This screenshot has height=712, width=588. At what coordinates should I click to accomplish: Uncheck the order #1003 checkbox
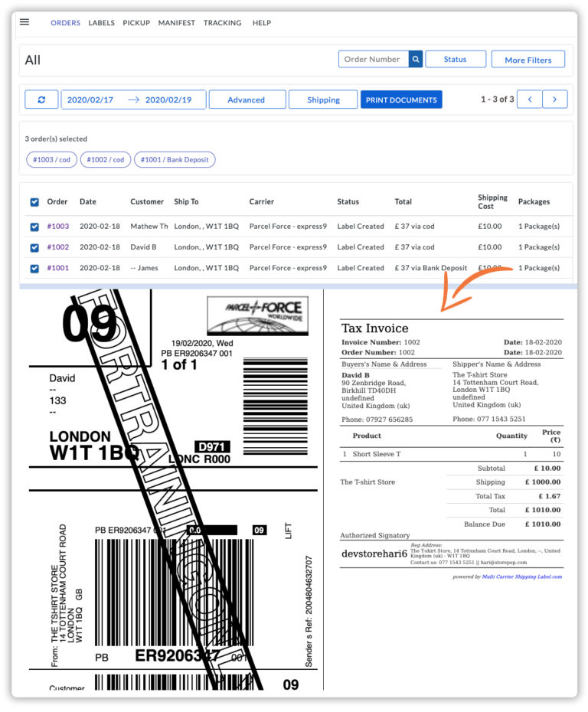[x=34, y=227]
